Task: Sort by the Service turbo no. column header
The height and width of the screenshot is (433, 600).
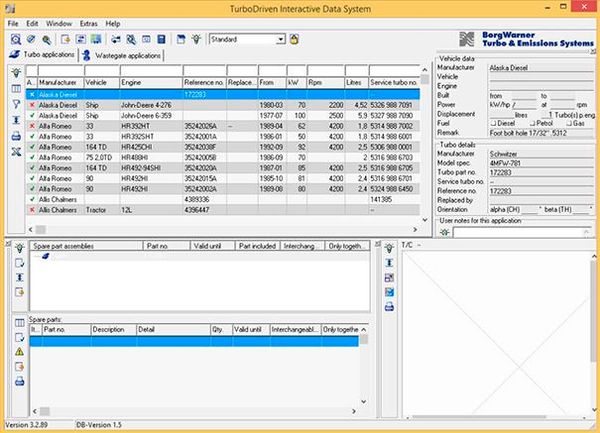Action: tap(394, 83)
